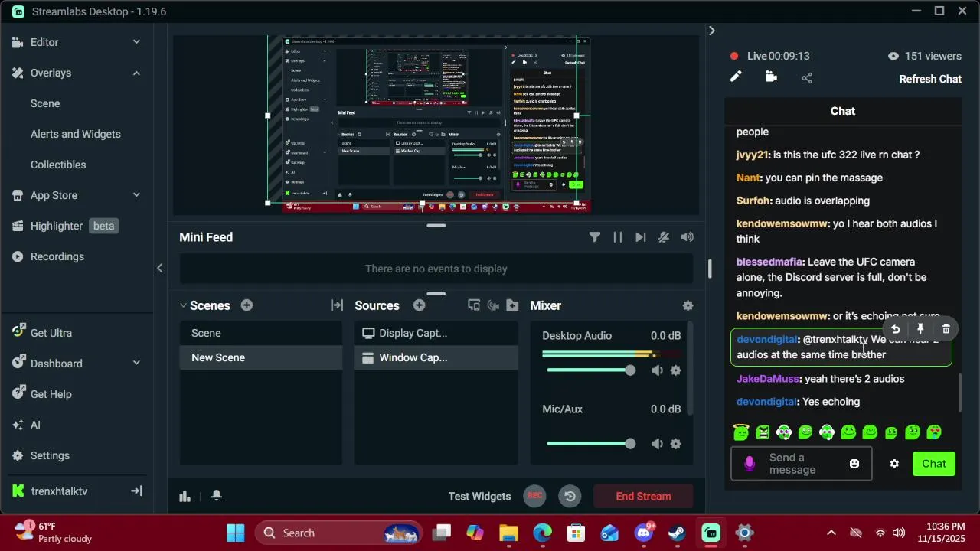Open the emoji picker in message box

854,464
